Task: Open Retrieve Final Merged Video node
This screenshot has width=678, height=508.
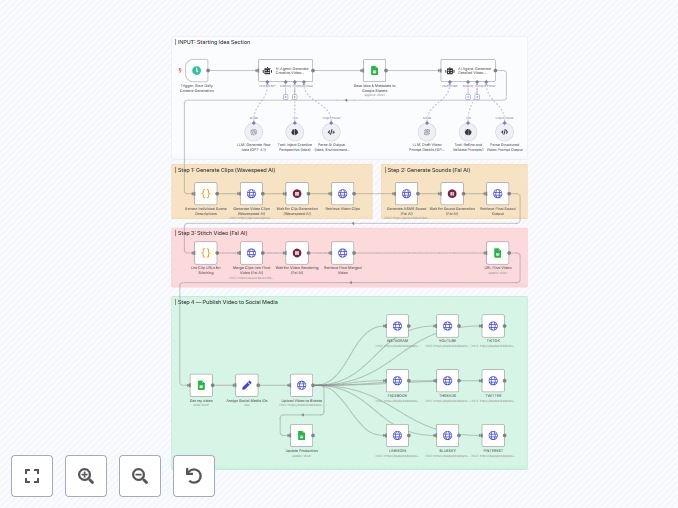Action: pos(342,253)
